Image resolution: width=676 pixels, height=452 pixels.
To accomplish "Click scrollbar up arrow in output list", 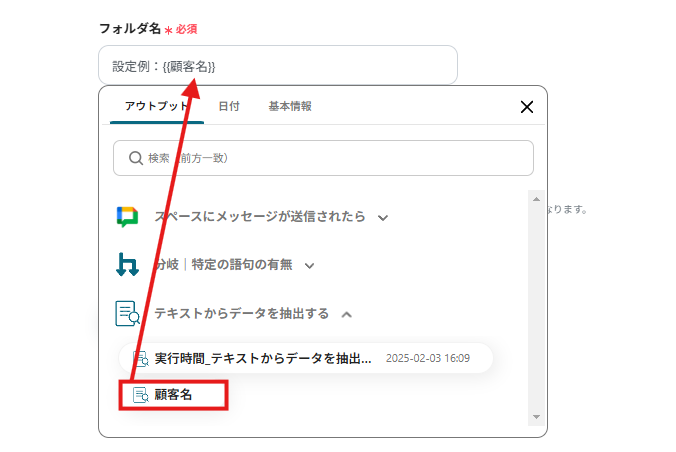I will click(536, 199).
